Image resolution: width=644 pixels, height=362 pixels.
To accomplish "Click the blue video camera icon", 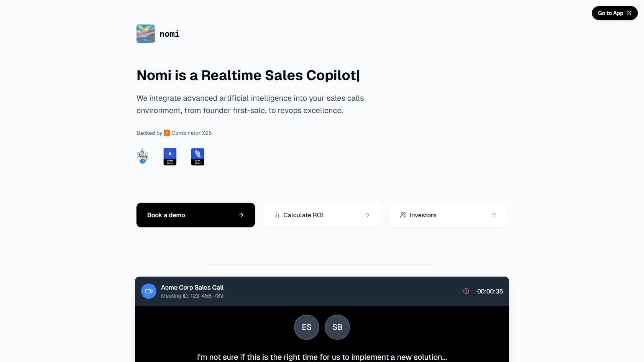I will pos(149,291).
